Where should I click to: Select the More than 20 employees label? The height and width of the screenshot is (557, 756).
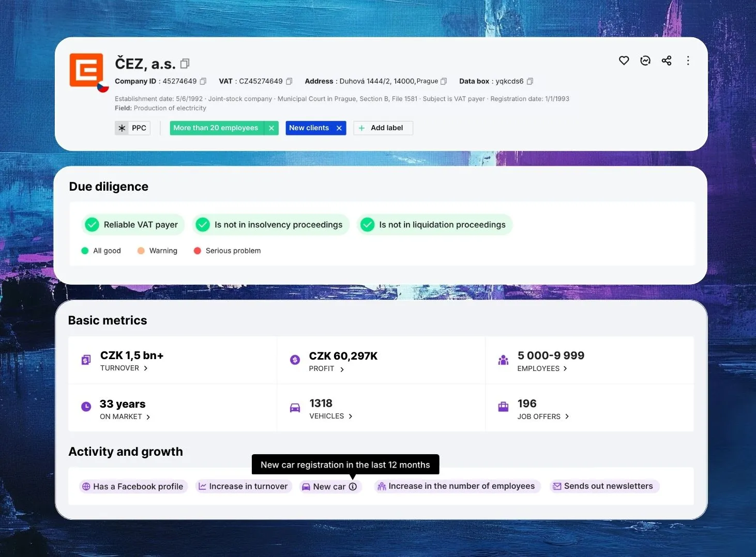click(x=216, y=128)
